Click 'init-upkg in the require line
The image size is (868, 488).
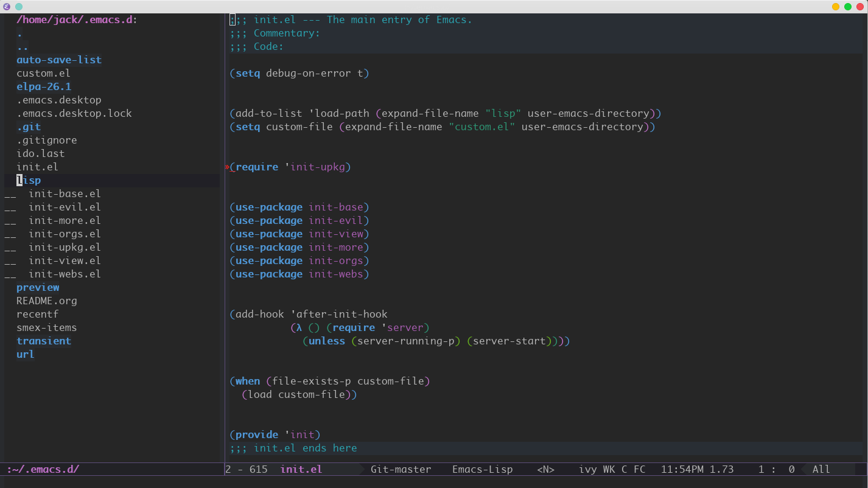tap(315, 167)
